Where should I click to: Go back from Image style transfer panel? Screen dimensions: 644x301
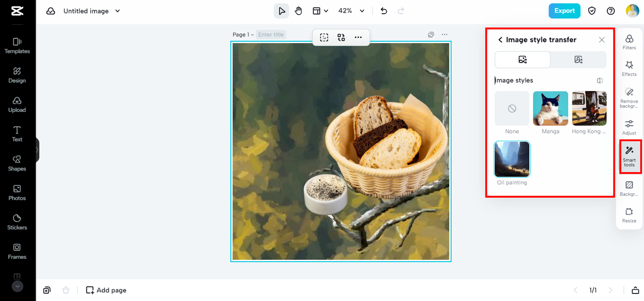coord(500,40)
